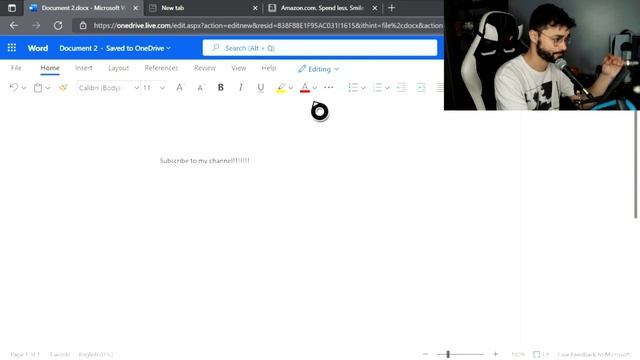
Task: Click the zoom slider handle
Action: pyautogui.click(x=448, y=354)
